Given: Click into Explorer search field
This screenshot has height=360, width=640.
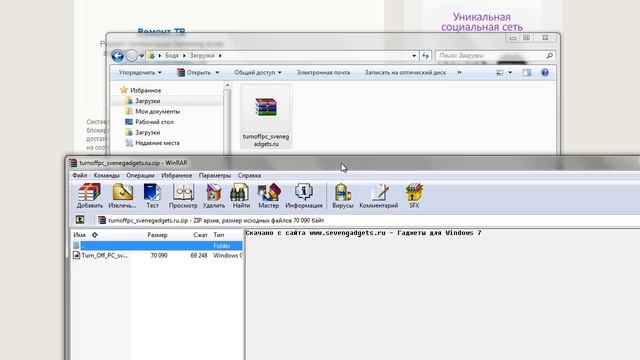Looking at the screenshot, I should click(x=491, y=56).
